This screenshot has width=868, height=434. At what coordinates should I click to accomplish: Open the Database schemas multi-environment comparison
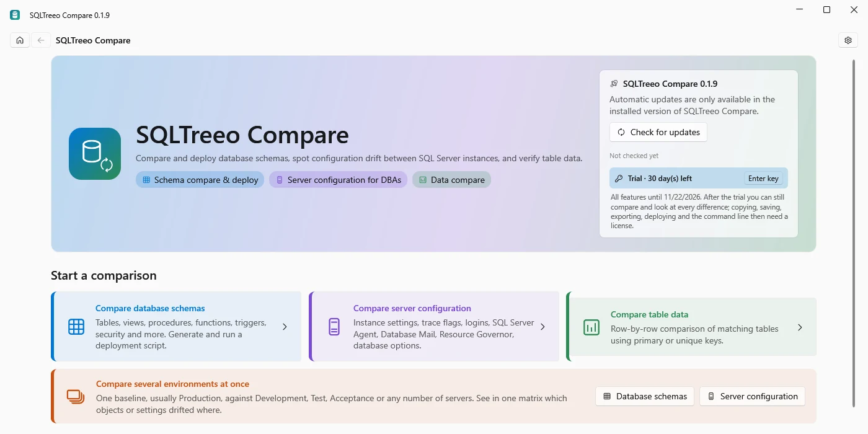(x=645, y=396)
